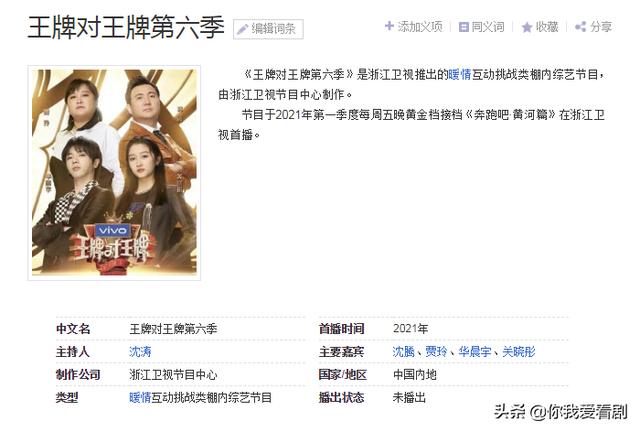This screenshot has height=432, width=640.
Task: Click the share icon beside 分享
Action: tap(580, 27)
